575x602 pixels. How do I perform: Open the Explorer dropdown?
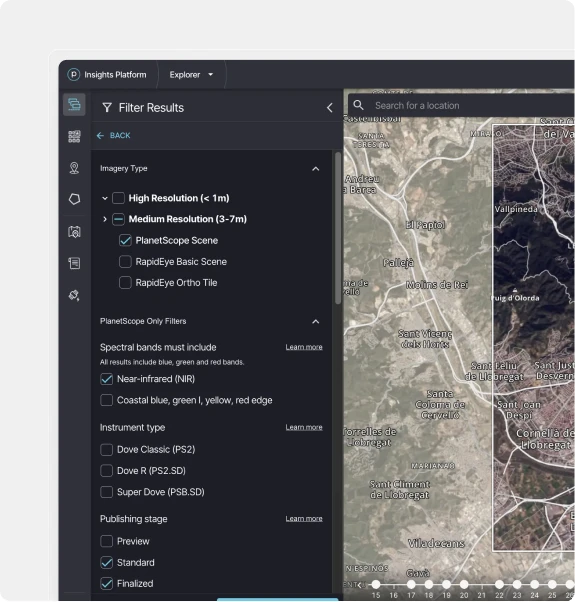tap(191, 74)
